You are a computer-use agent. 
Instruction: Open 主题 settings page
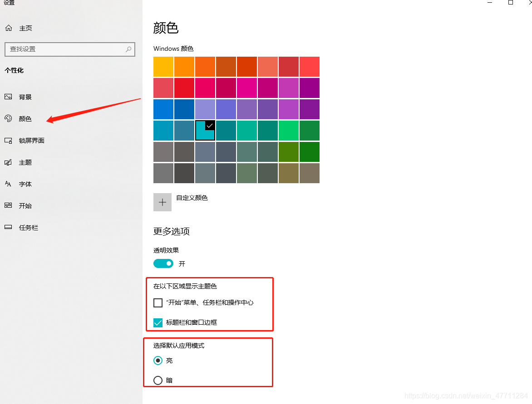[25, 162]
